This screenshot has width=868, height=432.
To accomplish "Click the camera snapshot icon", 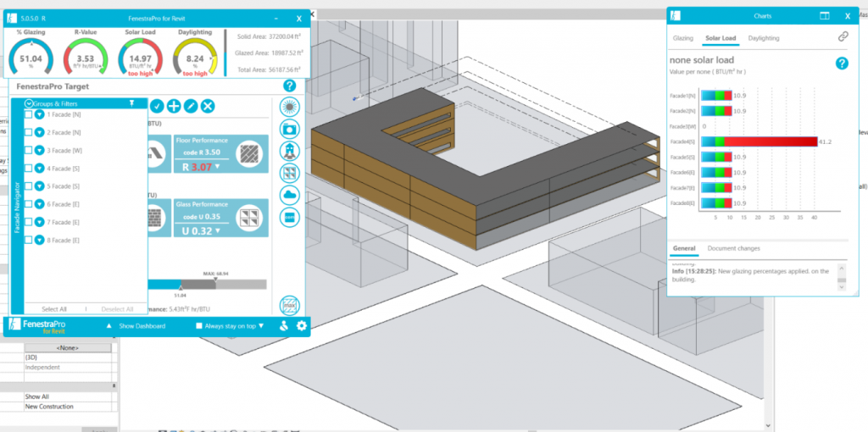I will 290,129.
